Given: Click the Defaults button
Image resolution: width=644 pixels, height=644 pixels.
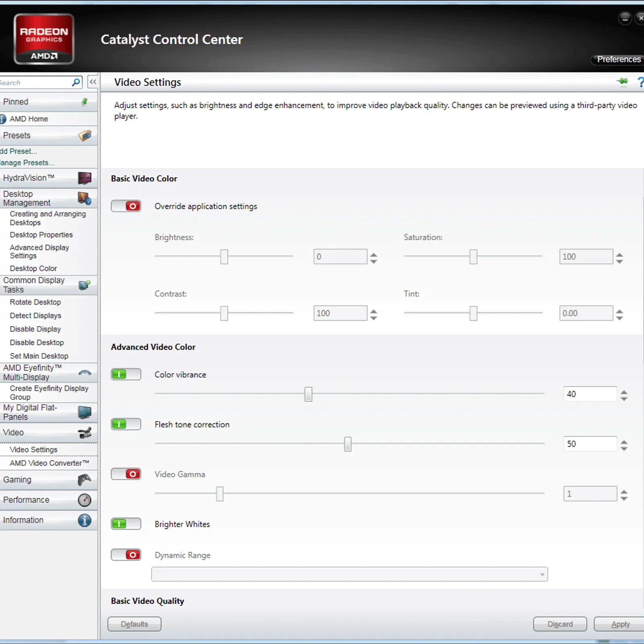Looking at the screenshot, I should (x=134, y=624).
